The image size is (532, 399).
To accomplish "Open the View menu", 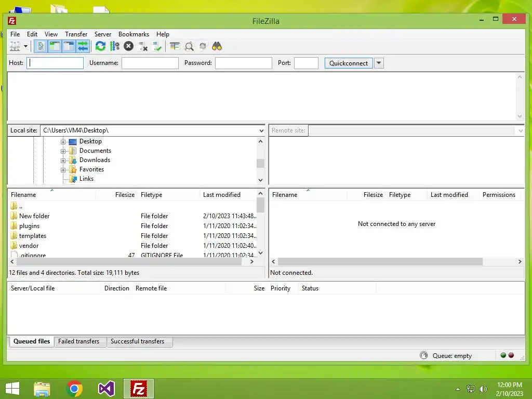I will click(x=51, y=34).
